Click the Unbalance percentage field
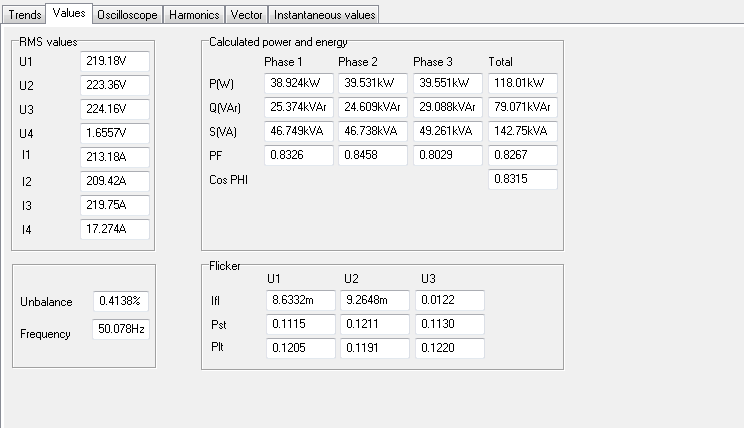 [x=121, y=301]
